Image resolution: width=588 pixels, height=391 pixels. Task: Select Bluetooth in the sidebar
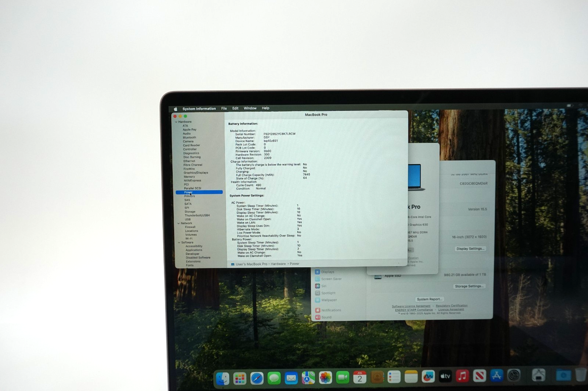click(190, 137)
